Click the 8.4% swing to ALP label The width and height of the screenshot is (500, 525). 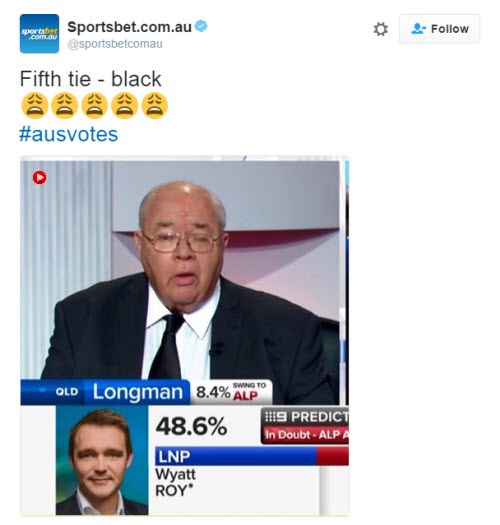pyautogui.click(x=231, y=392)
